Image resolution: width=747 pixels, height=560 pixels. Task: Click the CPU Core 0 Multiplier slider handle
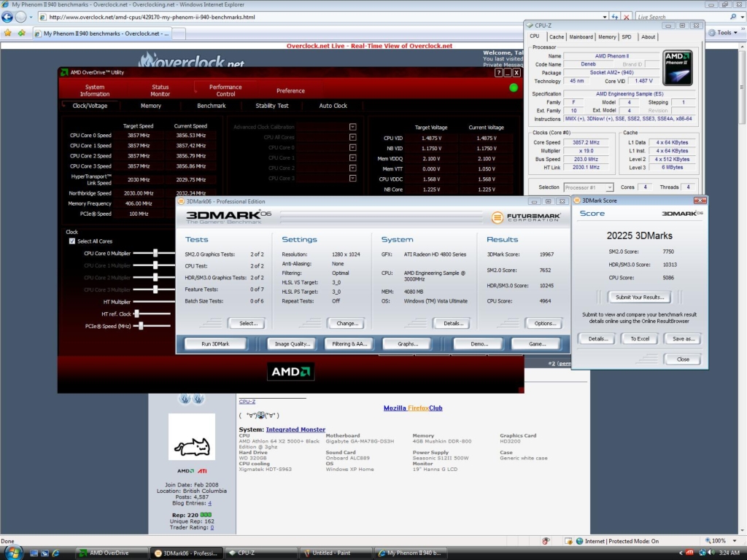(x=155, y=253)
